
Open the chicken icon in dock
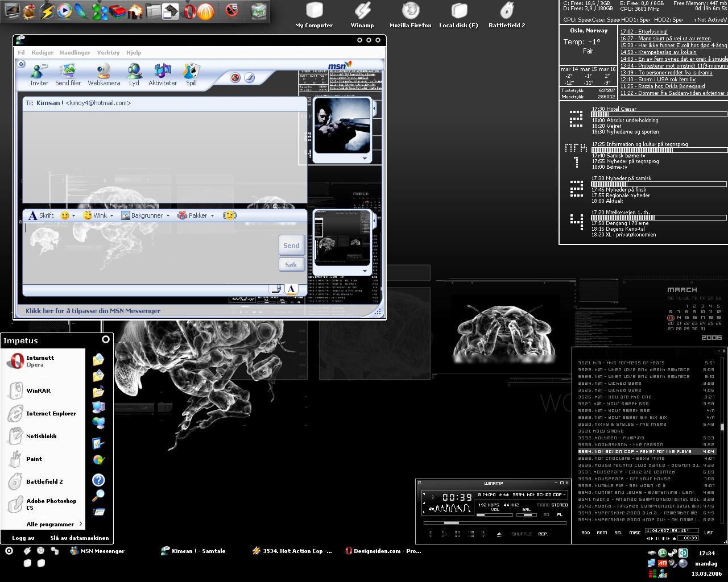28,10
